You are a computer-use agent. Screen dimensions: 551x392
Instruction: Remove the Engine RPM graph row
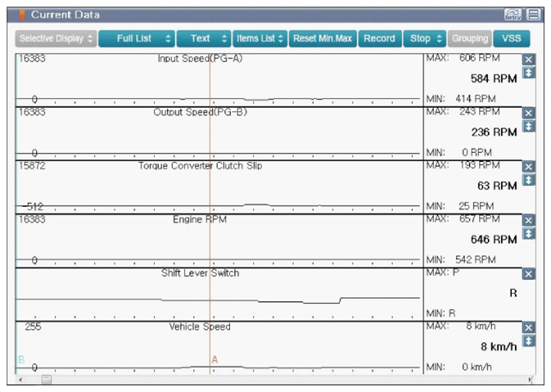[x=528, y=221]
